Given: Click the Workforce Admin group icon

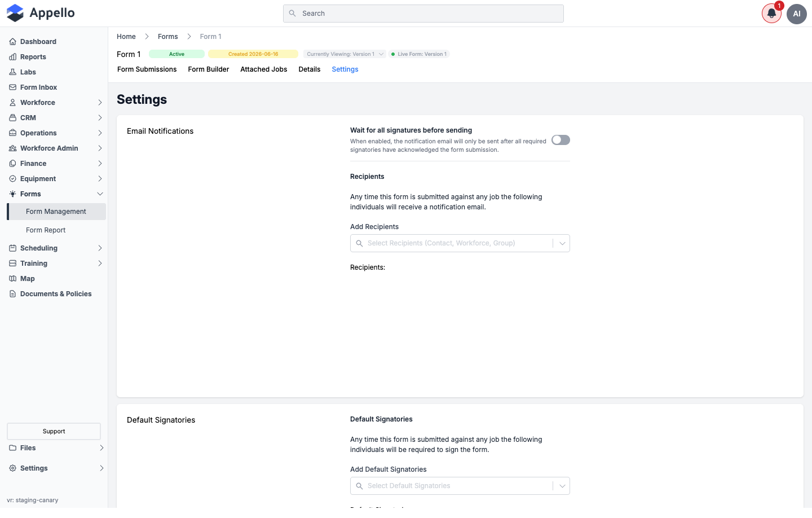Looking at the screenshot, I should point(12,148).
